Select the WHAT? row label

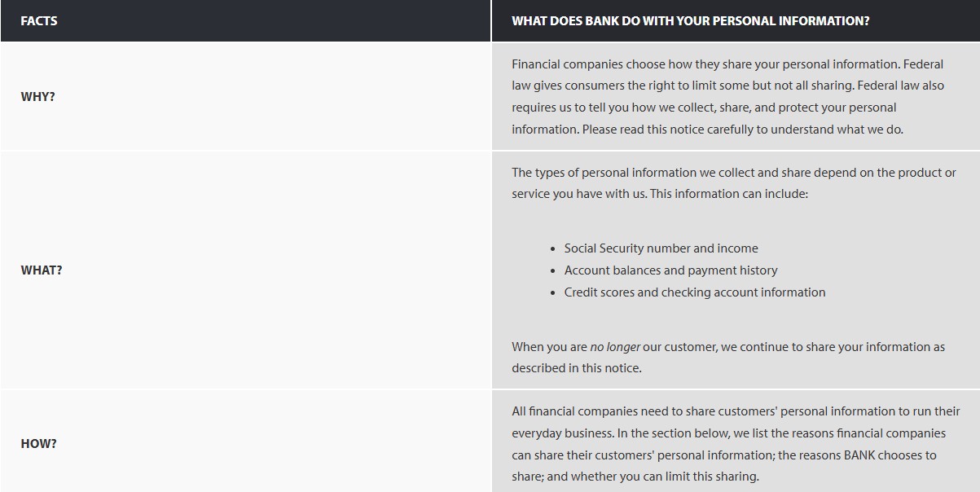[42, 270]
